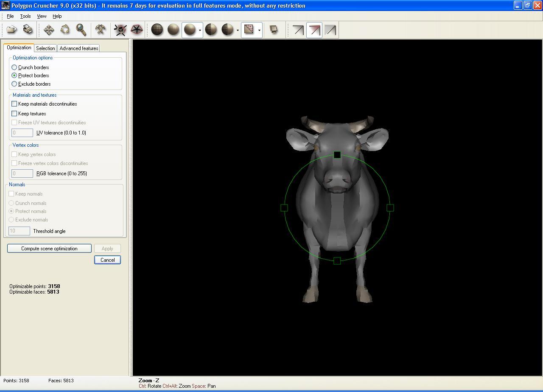Screen dimensions: 543x392
Task: Open the Tools menu
Action: click(25, 16)
